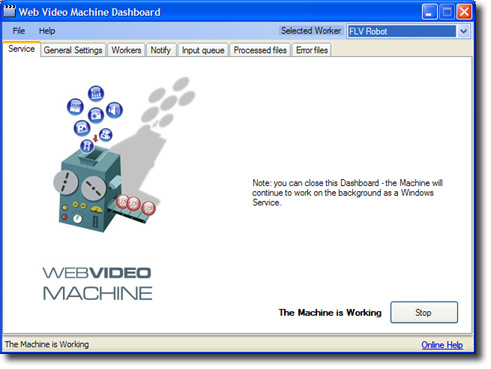The height and width of the screenshot is (369, 491).
Task: Open the Online Help link
Action: coord(442,345)
